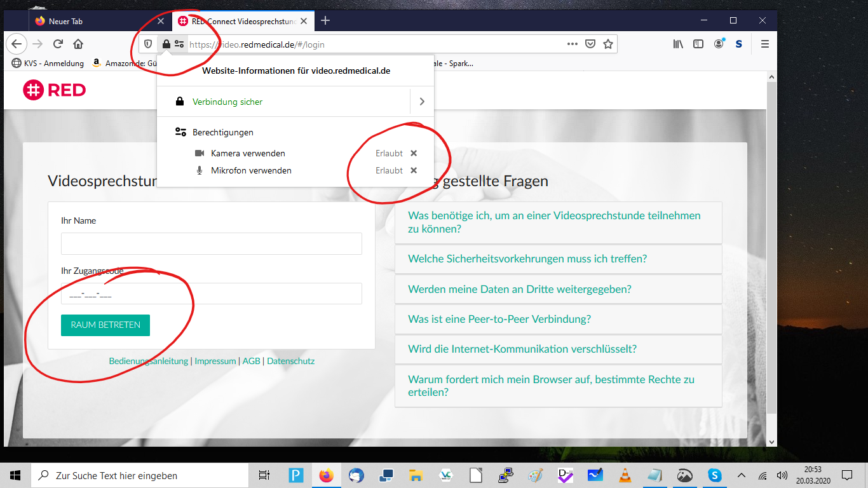Save page to Pocket
The image size is (868, 488).
coord(590,44)
